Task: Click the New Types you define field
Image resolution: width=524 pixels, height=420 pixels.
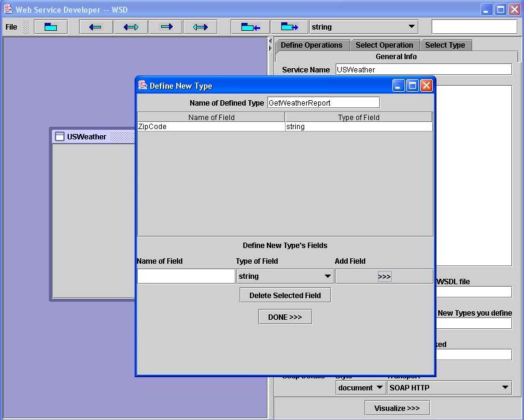Action: (x=474, y=323)
